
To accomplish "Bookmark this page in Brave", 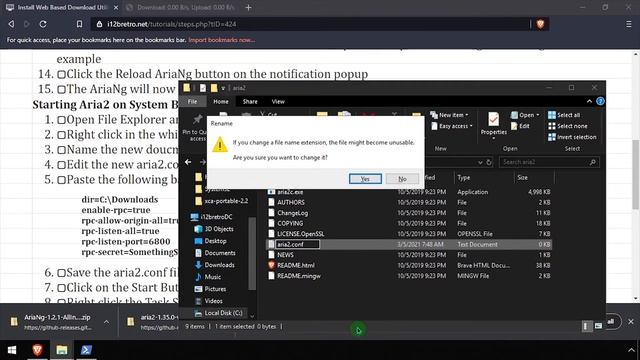I will click(x=80, y=24).
